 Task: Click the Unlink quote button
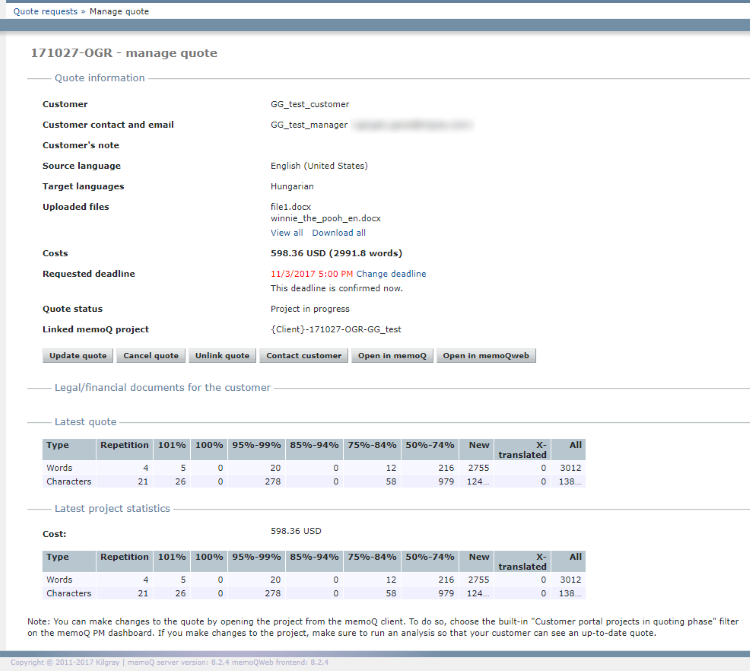point(222,356)
